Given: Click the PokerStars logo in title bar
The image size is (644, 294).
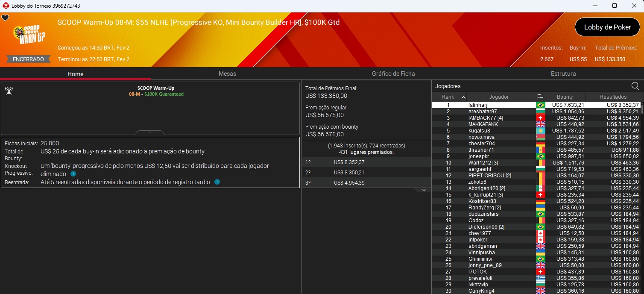Looking at the screenshot, I should (x=6, y=6).
